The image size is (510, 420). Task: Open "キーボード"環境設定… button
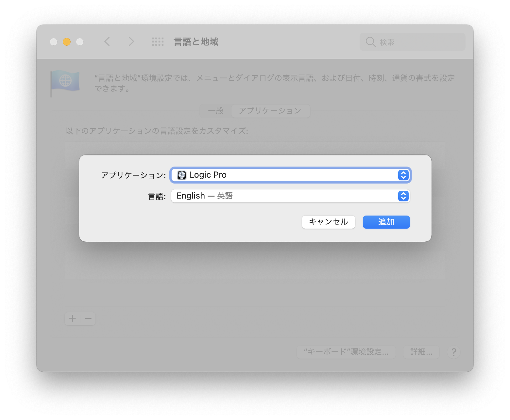pos(346,352)
